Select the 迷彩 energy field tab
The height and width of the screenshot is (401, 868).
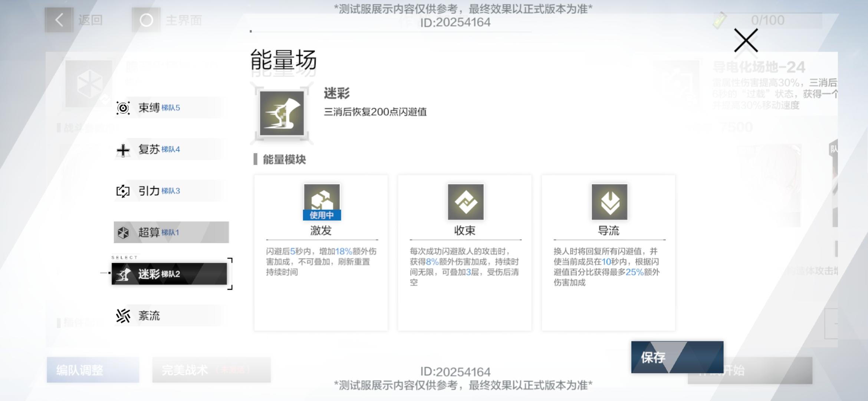pos(170,274)
